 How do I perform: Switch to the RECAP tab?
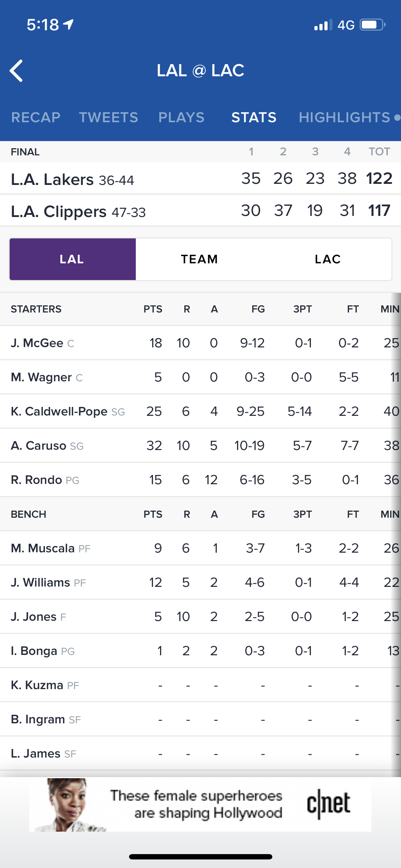coord(36,117)
